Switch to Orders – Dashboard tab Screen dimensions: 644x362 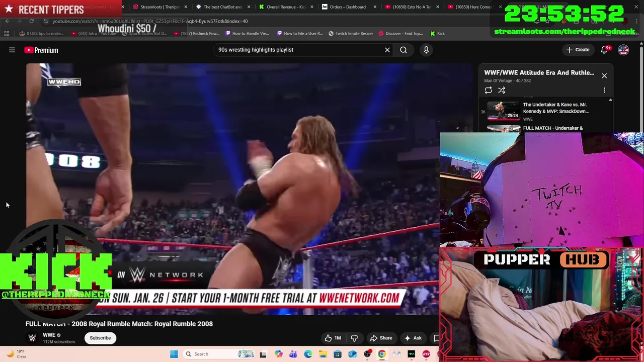click(348, 7)
